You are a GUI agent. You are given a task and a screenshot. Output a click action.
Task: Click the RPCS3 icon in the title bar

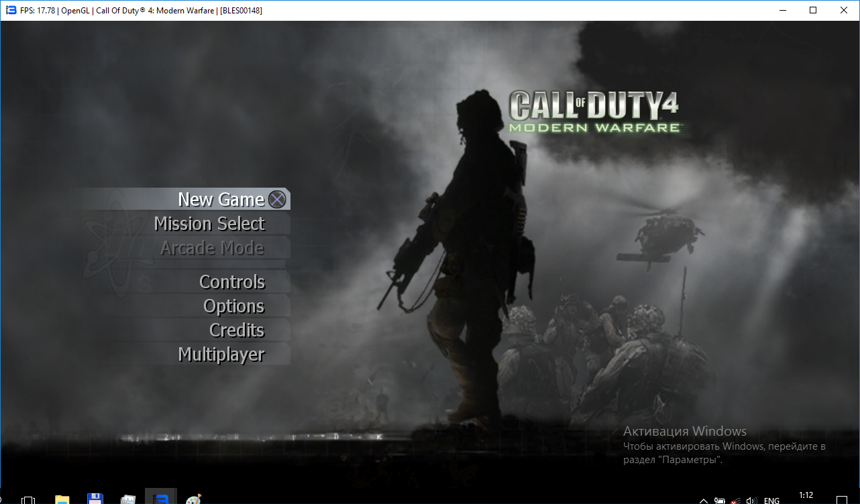click(x=11, y=10)
